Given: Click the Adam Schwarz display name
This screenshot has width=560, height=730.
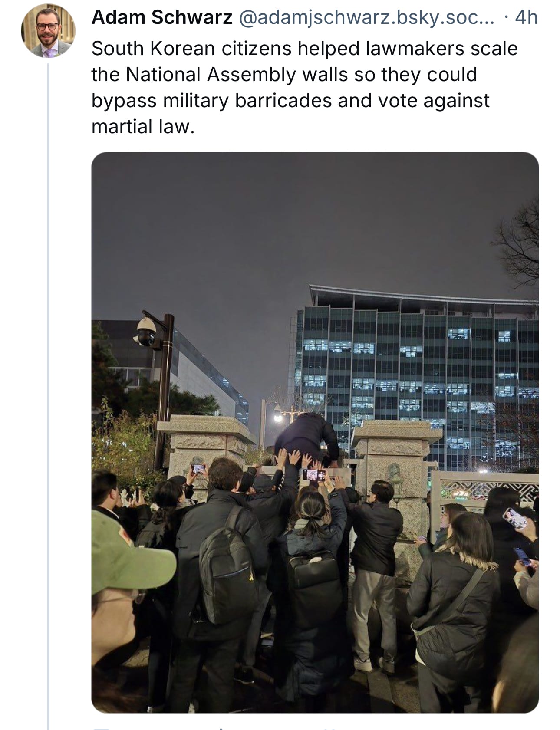Looking at the screenshot, I should click(162, 18).
